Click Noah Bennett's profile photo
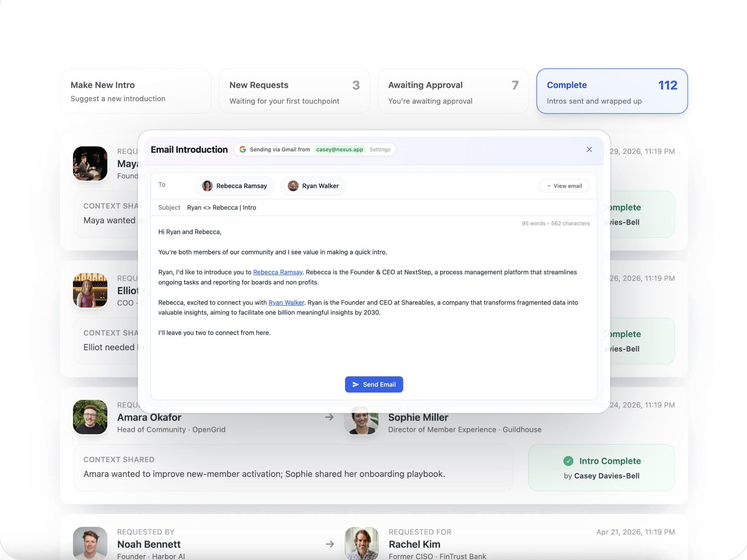Image resolution: width=747 pixels, height=560 pixels. click(90, 543)
